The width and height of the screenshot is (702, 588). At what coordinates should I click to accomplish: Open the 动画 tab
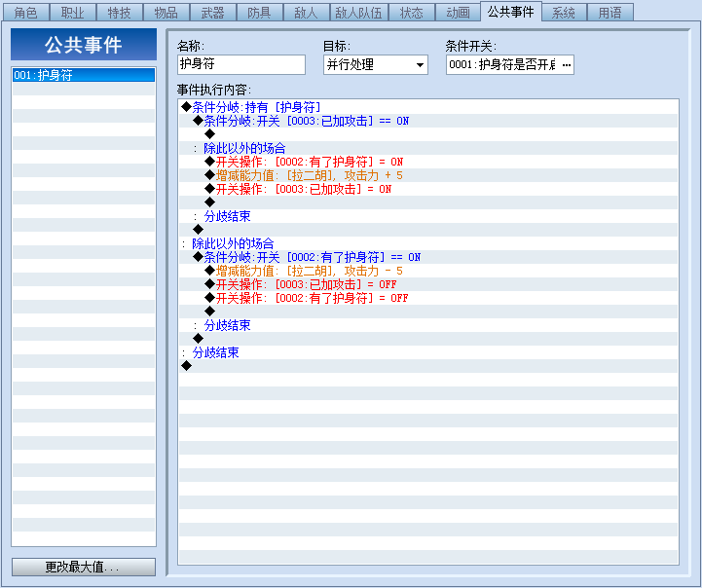(458, 12)
